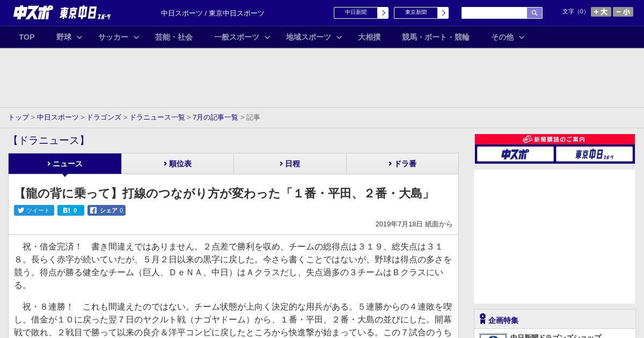Viewport: 644px width, 338px height.
Task: Expand the サッカー dropdown chevron
Action: click(136, 37)
